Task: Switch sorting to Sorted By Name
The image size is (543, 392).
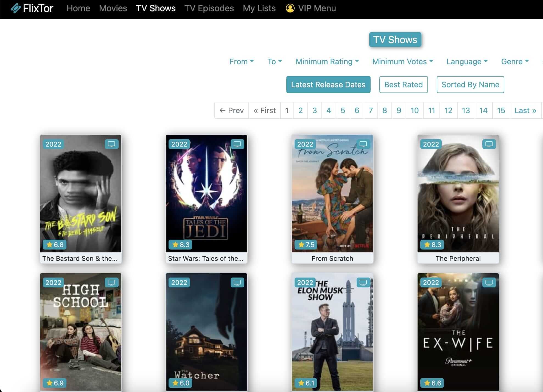Action: (x=470, y=85)
